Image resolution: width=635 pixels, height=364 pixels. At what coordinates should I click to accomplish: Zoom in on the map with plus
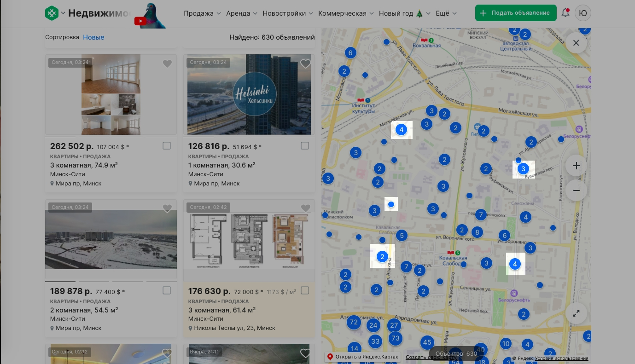point(576,166)
